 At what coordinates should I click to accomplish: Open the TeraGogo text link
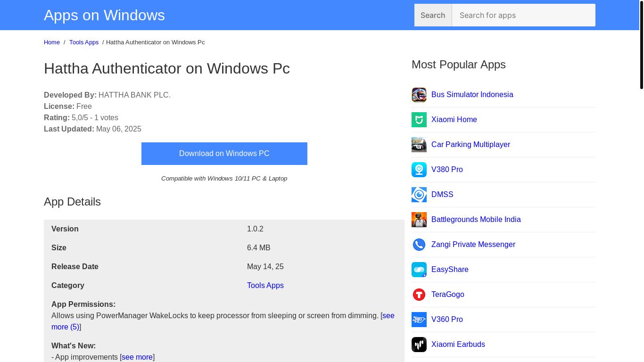point(447,295)
